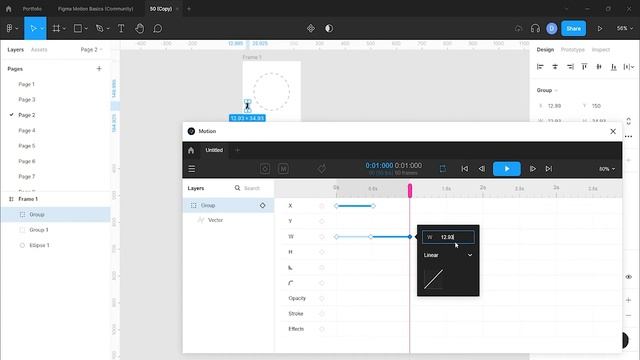Open the Figma main menu icon
Screen dimensions: 640x360
pos(10,28)
